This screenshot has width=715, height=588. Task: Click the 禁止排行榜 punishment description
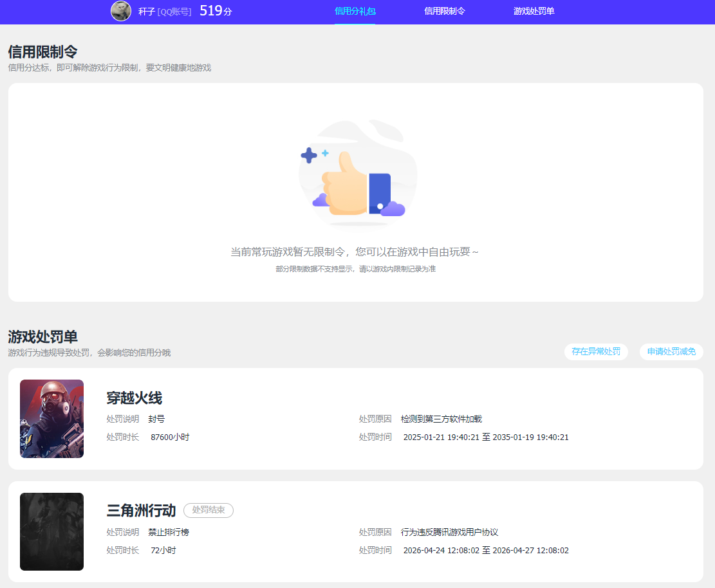pyautogui.click(x=168, y=532)
